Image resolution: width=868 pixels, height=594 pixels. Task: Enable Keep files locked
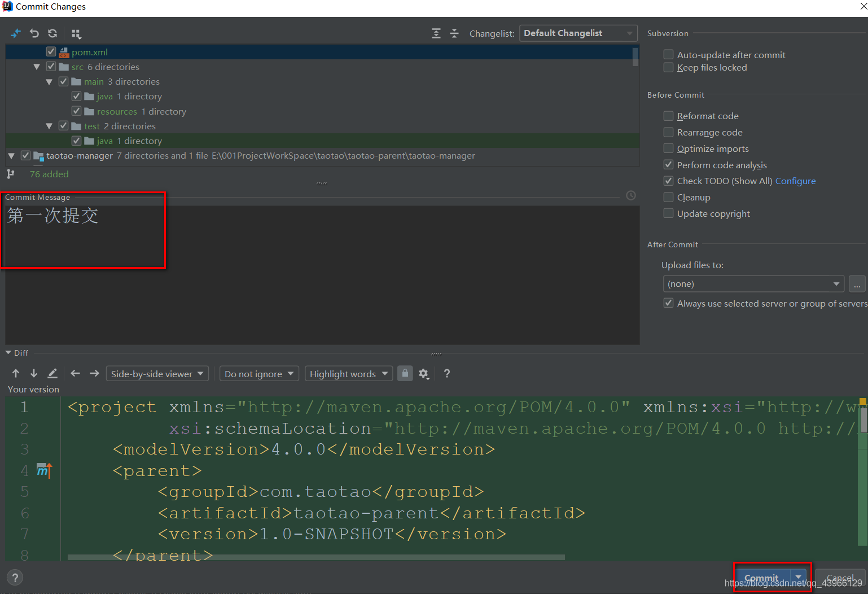(668, 67)
